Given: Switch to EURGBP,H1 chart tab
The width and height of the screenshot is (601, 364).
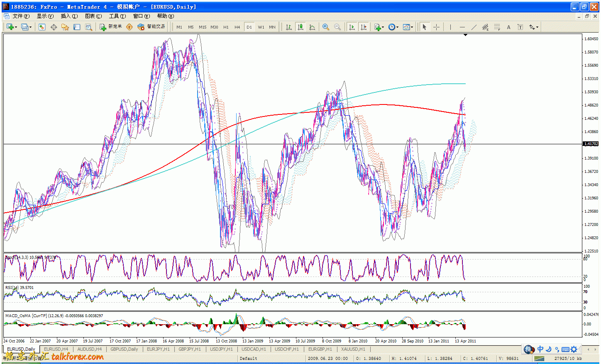Looking at the screenshot, I should 320,349.
